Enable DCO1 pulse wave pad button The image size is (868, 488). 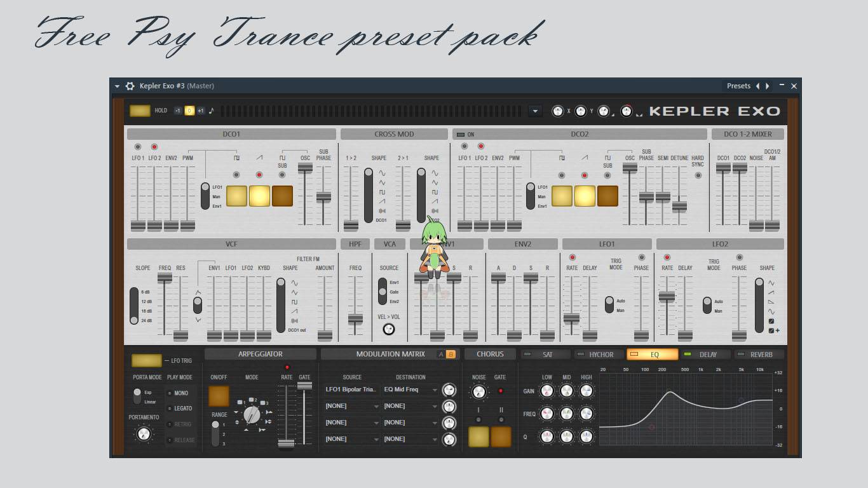click(236, 196)
